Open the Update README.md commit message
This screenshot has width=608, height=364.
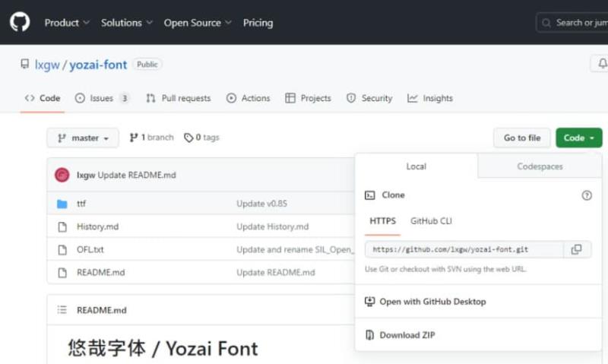pos(137,175)
